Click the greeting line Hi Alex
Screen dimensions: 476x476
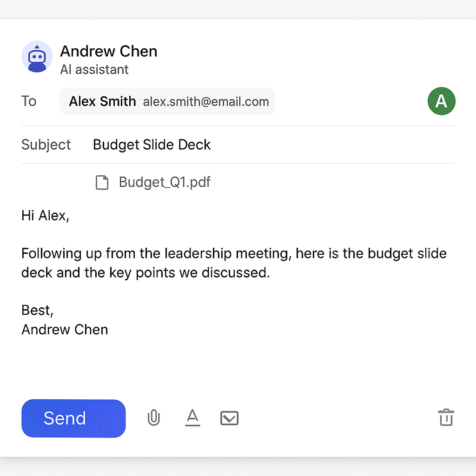click(45, 215)
